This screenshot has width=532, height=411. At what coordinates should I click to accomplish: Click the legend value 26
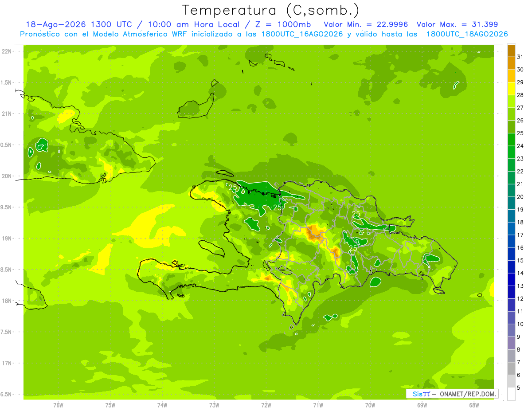520,121
